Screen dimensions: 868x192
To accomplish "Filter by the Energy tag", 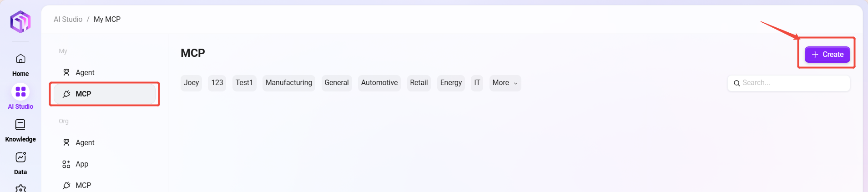I will (451, 83).
